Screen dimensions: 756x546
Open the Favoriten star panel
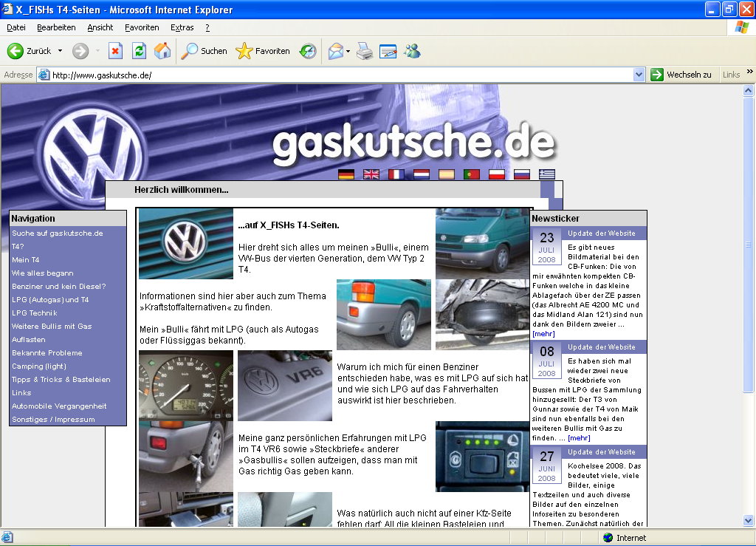pyautogui.click(x=263, y=51)
